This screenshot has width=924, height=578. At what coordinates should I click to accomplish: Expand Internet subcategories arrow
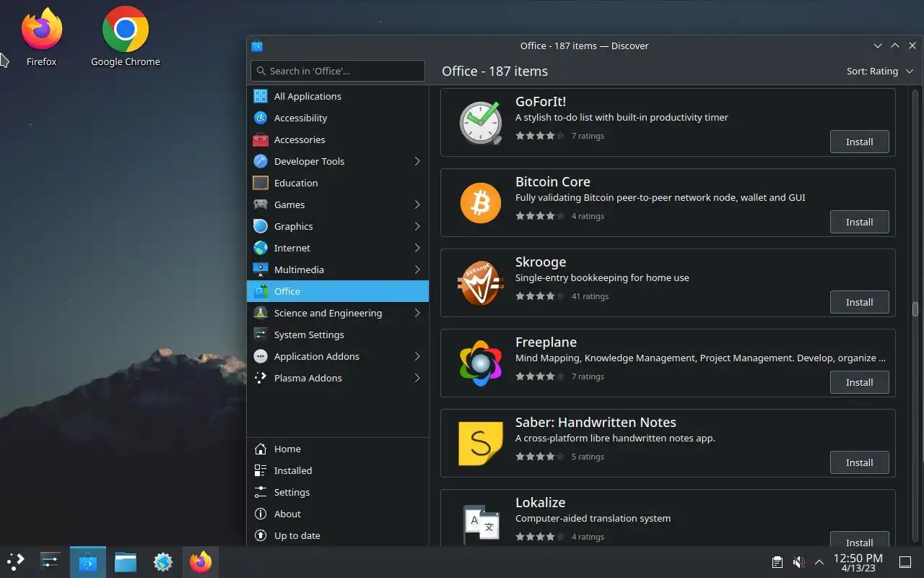pyautogui.click(x=417, y=248)
